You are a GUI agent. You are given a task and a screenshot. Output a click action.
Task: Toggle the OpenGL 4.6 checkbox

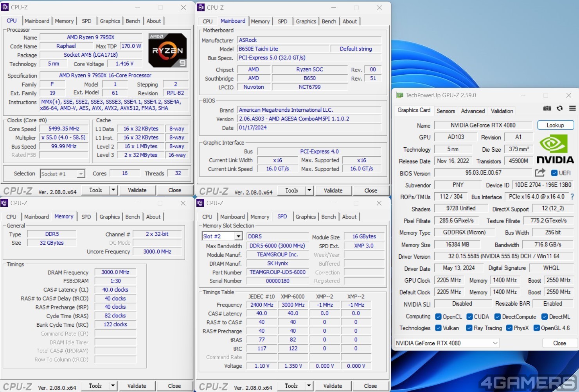[537, 328]
